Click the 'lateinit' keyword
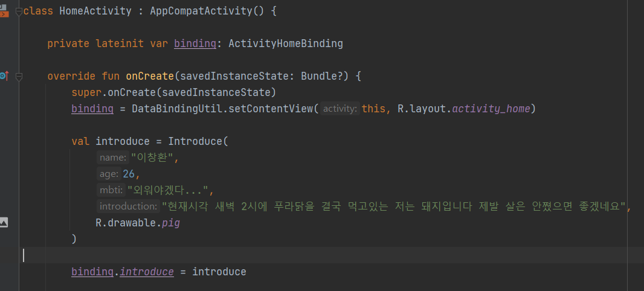Screen dimensions: 644x291 [120, 43]
